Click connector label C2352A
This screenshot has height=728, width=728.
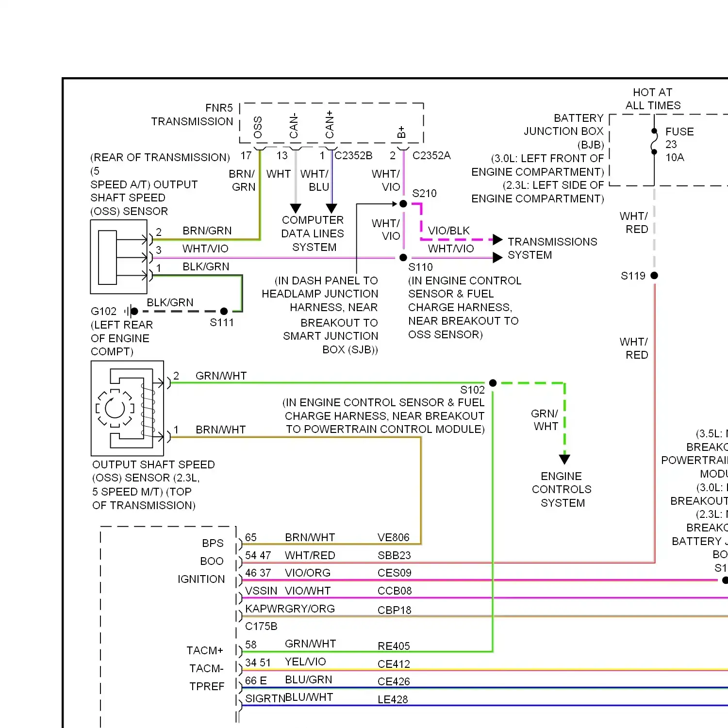point(431,155)
